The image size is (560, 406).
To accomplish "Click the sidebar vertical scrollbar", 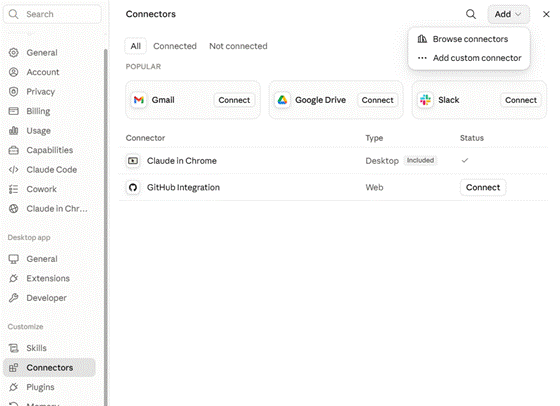I will tap(105, 227).
